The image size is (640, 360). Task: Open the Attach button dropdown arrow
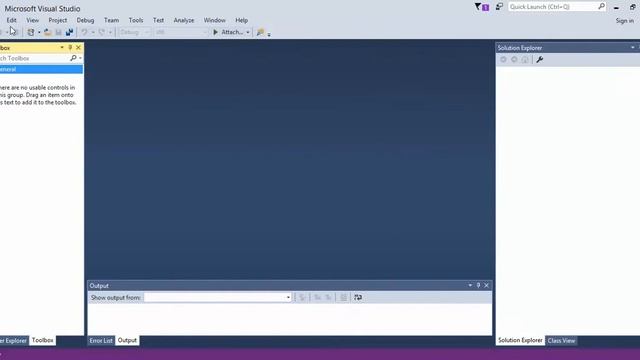click(x=248, y=32)
